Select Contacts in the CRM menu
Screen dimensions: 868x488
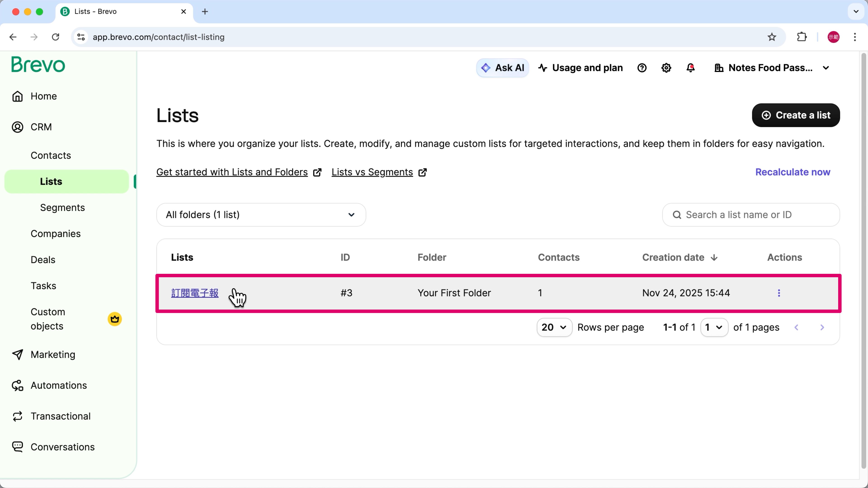pyautogui.click(x=51, y=155)
